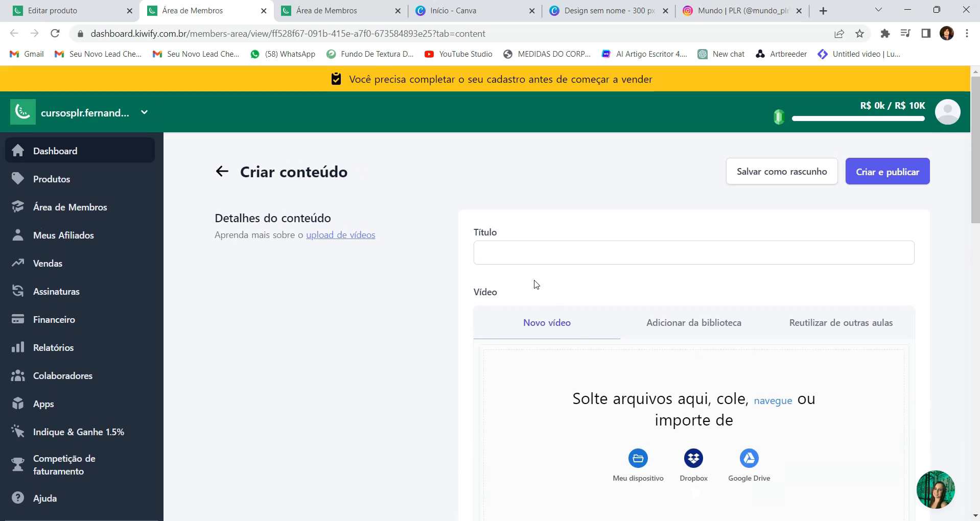This screenshot has height=521, width=980.
Task: Pick the Meu dispositivo upload icon
Action: 638,458
